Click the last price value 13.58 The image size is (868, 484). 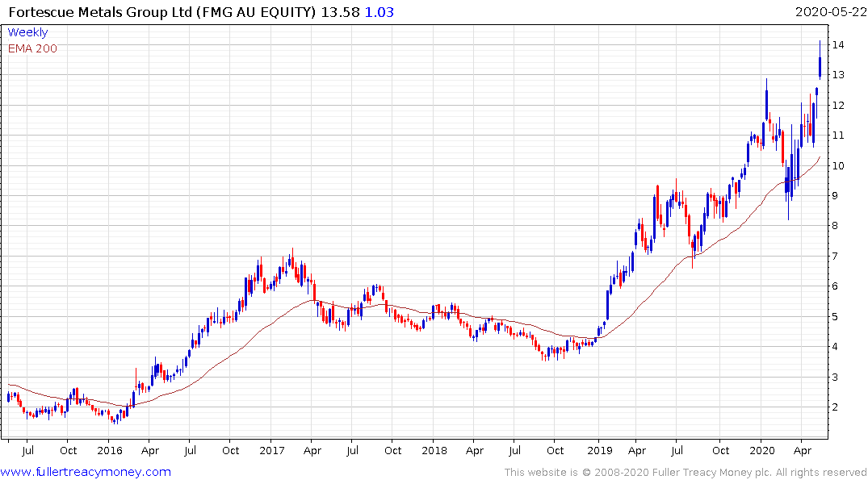coord(339,12)
